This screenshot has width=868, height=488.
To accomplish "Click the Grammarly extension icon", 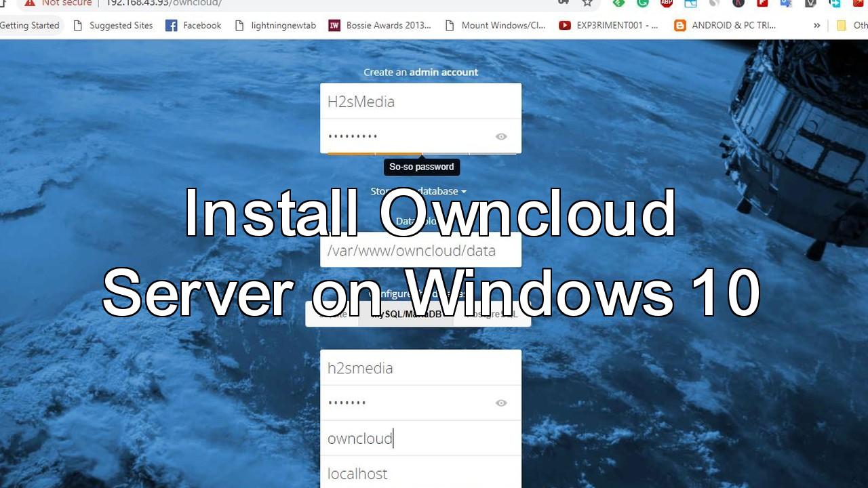I will click(642, 3).
